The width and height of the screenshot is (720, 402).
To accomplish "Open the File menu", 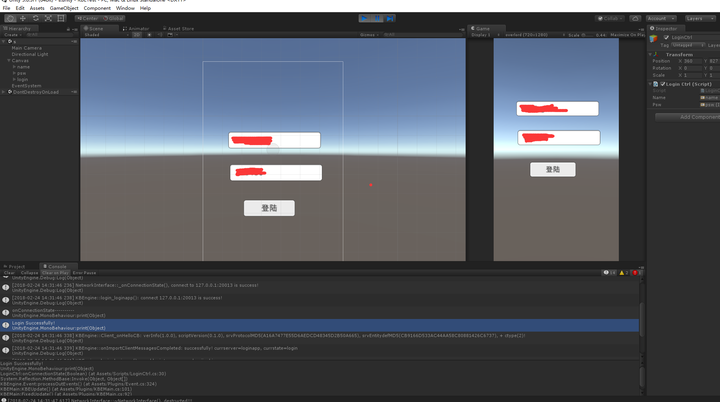I will 6,8.
